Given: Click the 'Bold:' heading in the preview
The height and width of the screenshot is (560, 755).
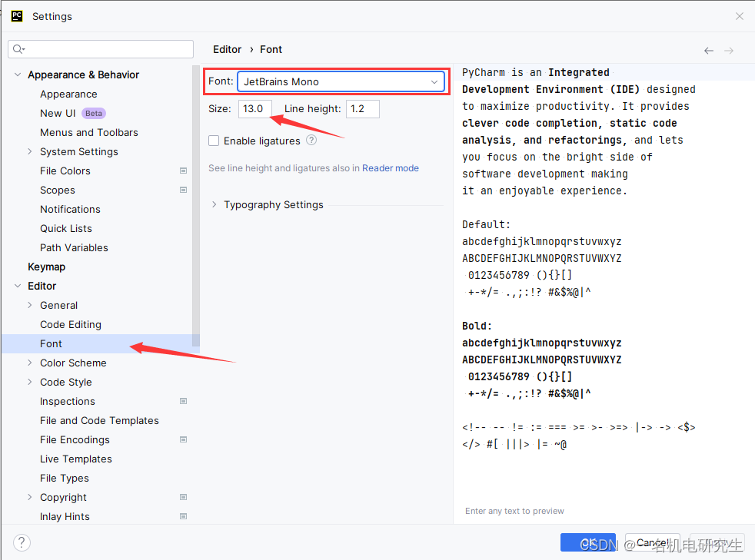Looking at the screenshot, I should tap(477, 326).
